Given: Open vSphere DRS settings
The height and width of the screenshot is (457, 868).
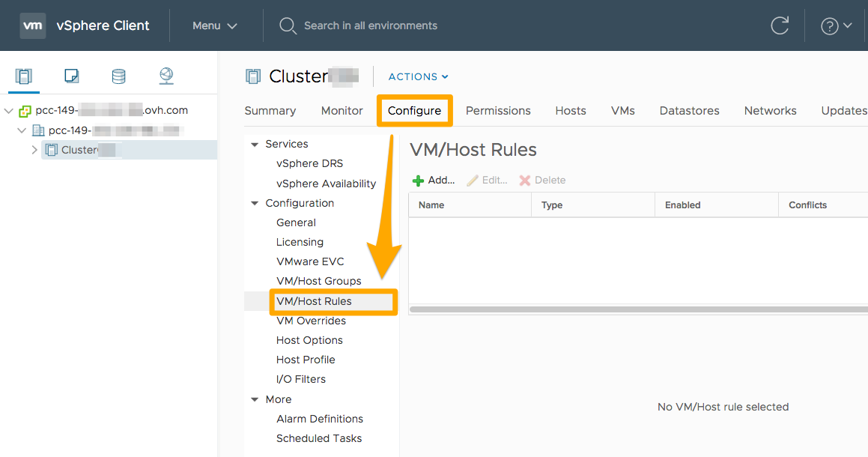Looking at the screenshot, I should [x=309, y=163].
